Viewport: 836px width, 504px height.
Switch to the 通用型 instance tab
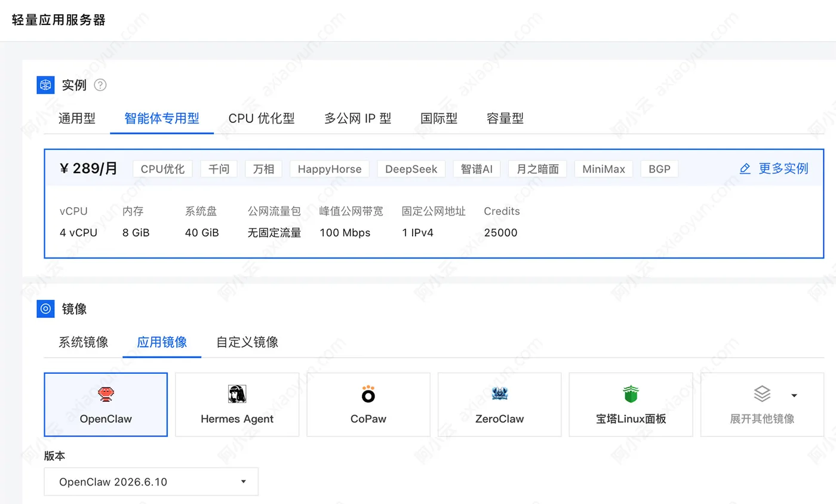pyautogui.click(x=77, y=118)
